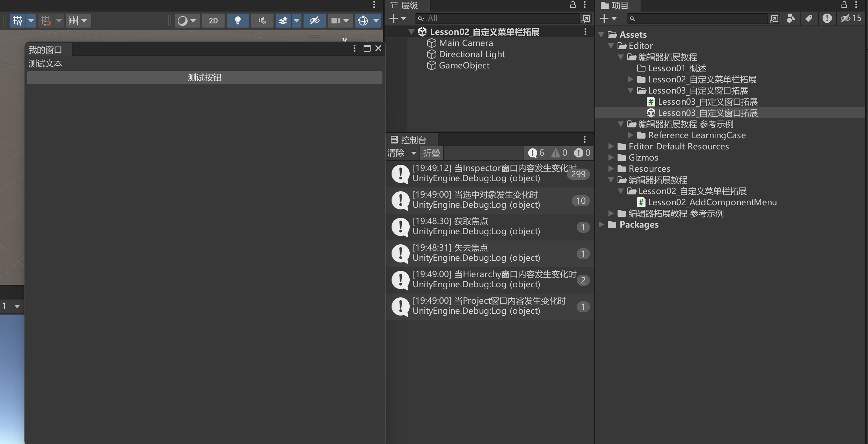Toggle hidden objects visibility eye icon
Image resolution: width=868 pixels, height=444 pixels.
314,21
